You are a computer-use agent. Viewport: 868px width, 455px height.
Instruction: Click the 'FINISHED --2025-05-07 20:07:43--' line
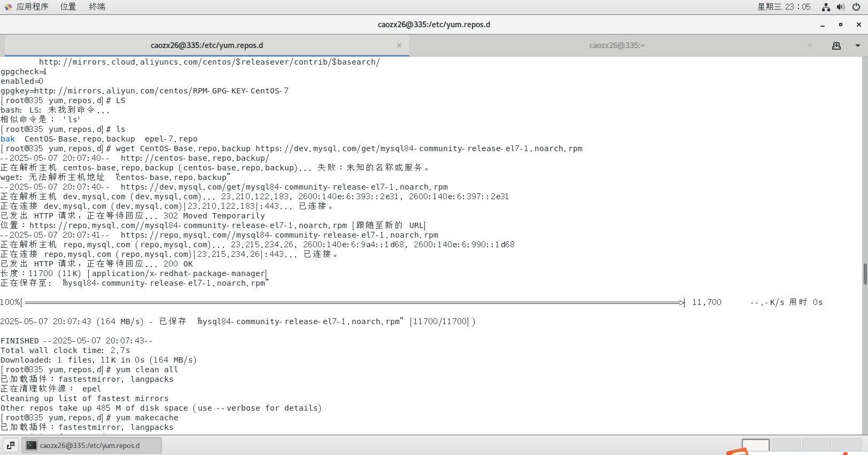pos(76,341)
